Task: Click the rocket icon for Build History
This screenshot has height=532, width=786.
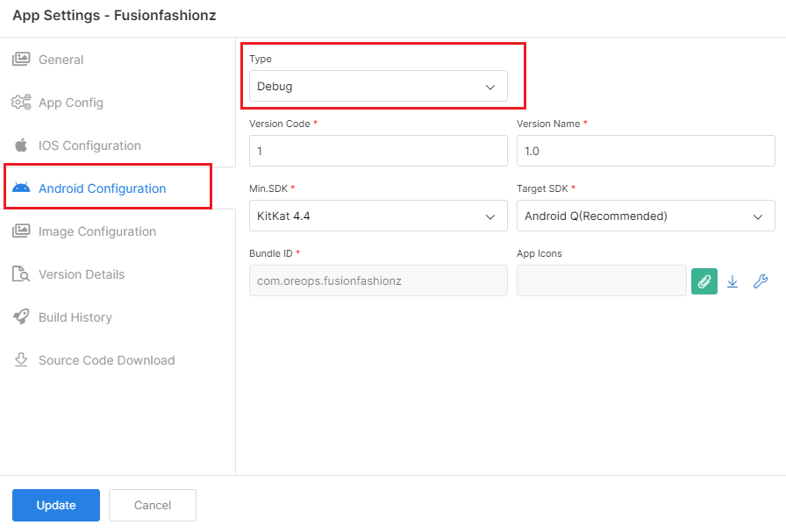Action: (x=21, y=317)
